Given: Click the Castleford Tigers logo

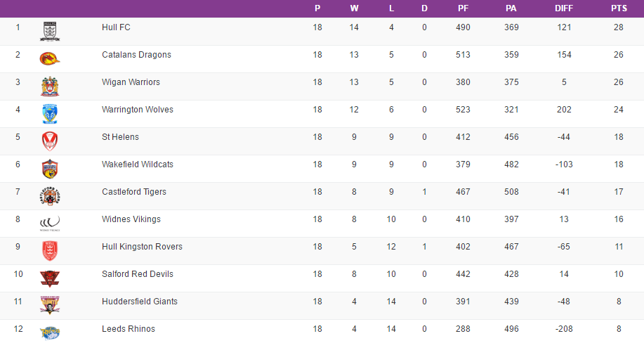Looking at the screenshot, I should point(50,195).
